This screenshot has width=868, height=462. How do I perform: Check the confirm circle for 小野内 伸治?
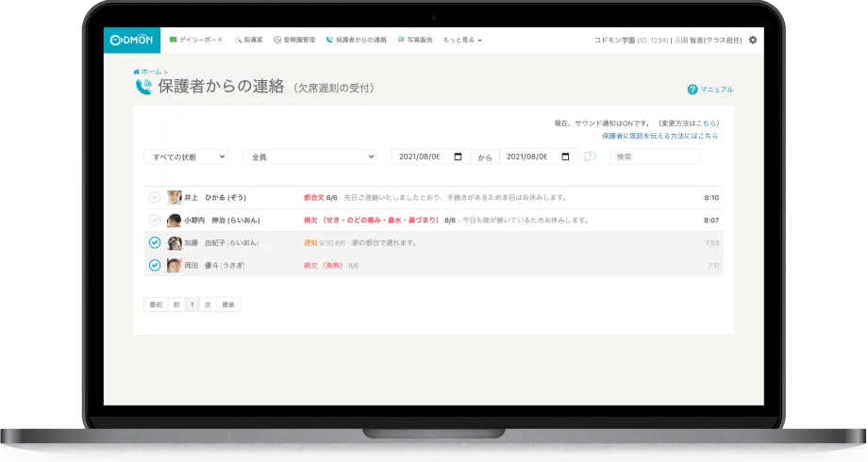click(x=155, y=220)
